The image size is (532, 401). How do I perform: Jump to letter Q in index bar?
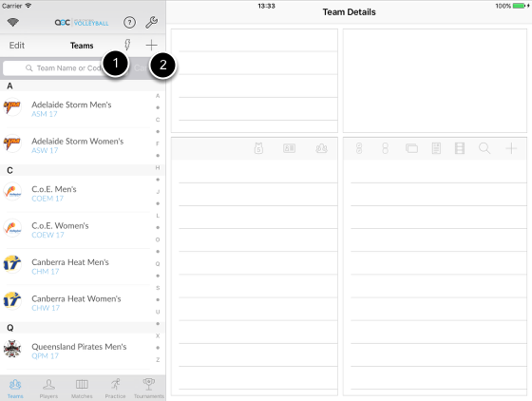(158, 263)
